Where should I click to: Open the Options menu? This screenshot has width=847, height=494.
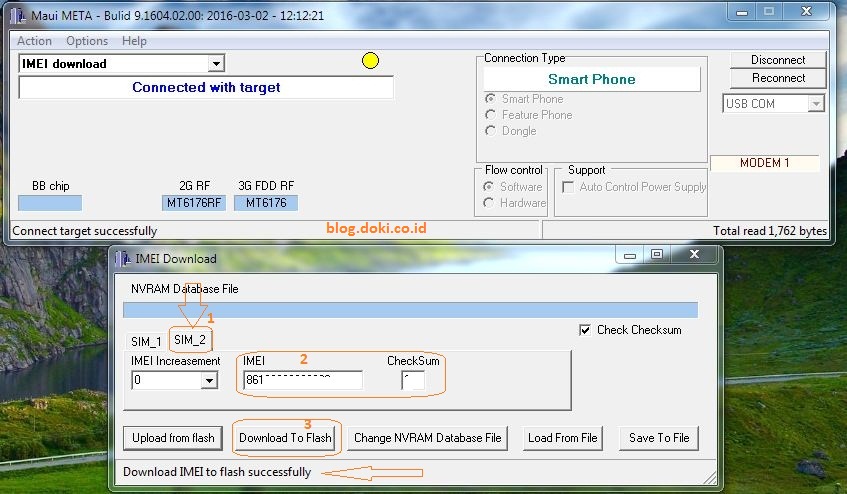click(x=87, y=41)
